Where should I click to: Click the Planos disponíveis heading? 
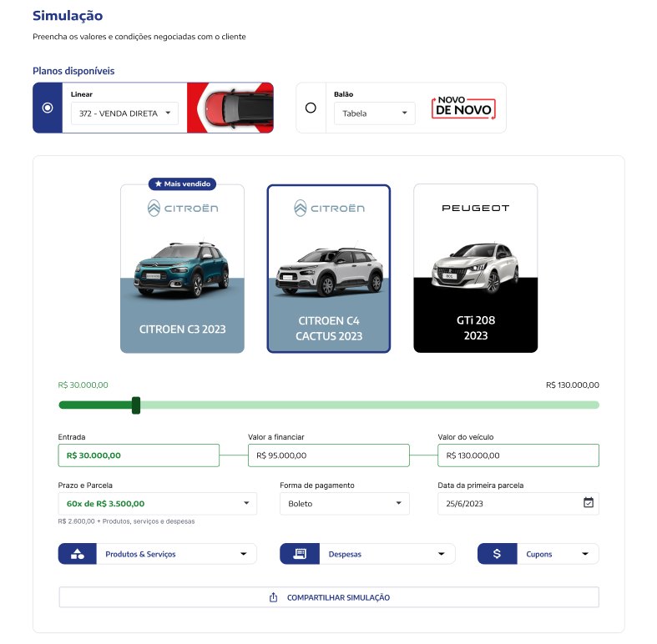(x=73, y=71)
